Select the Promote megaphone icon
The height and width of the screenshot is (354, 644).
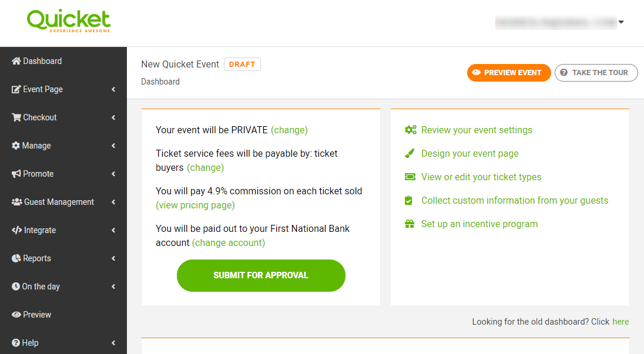click(15, 173)
